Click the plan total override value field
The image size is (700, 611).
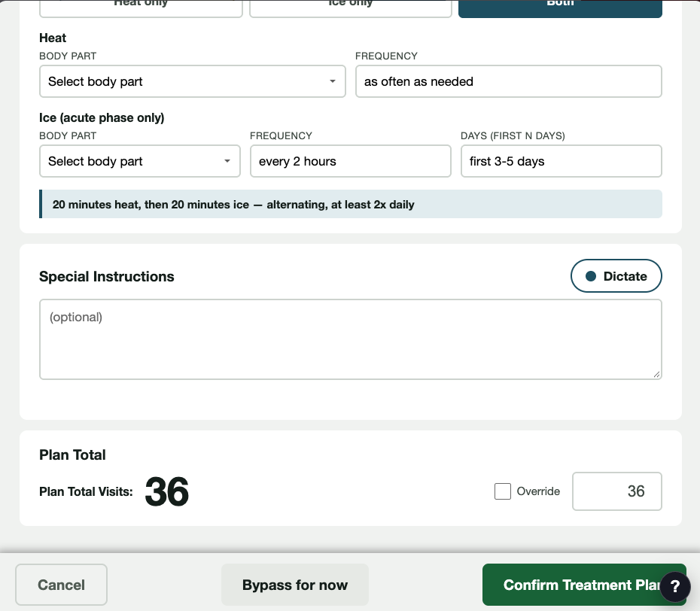click(617, 491)
